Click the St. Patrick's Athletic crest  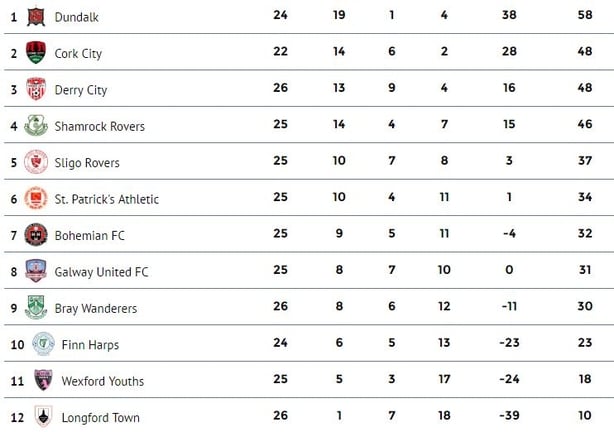click(x=36, y=198)
